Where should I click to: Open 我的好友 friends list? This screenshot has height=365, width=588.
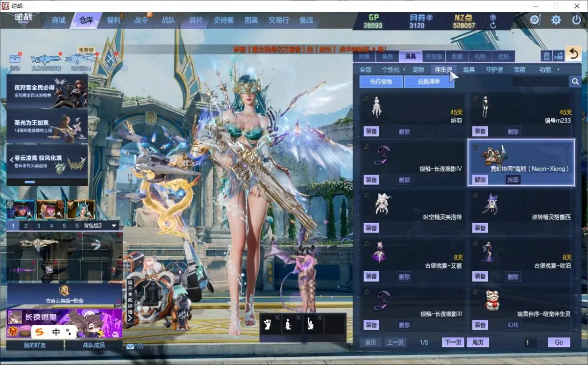click(x=35, y=345)
